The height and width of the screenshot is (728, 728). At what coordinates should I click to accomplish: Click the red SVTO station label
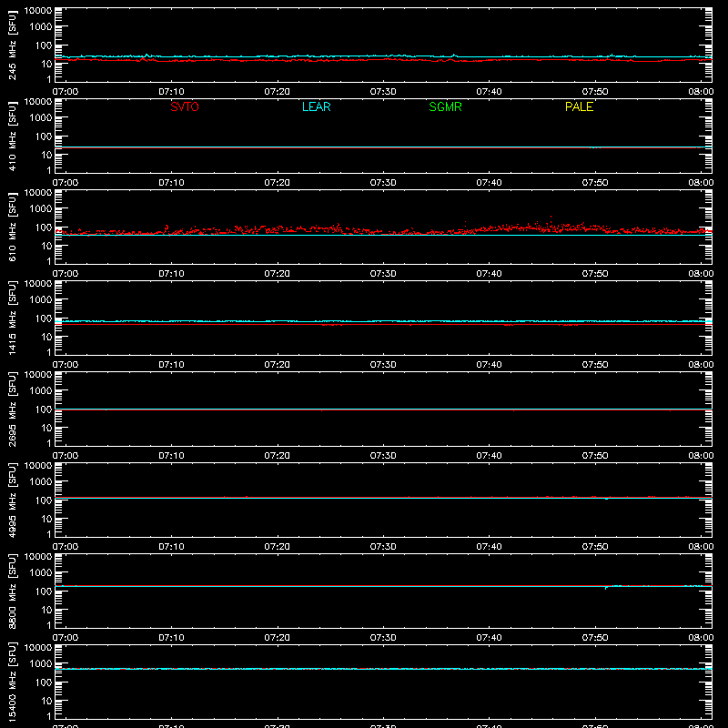coord(185,106)
